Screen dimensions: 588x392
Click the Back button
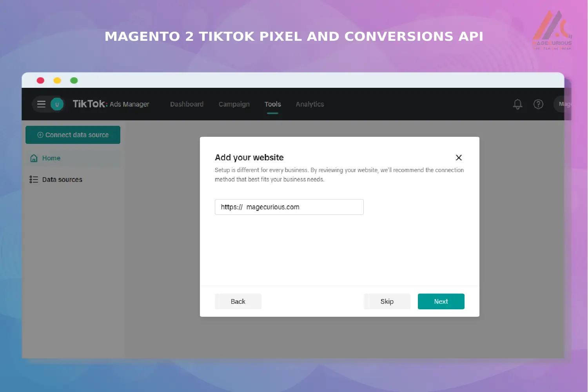pos(238,301)
